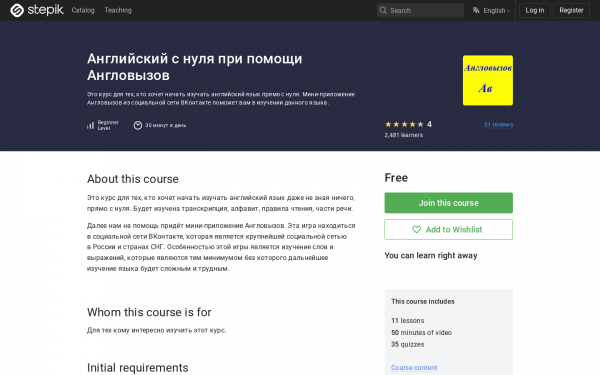Click the rating value 4
Viewport: 600px width, 375px height.
[429, 124]
